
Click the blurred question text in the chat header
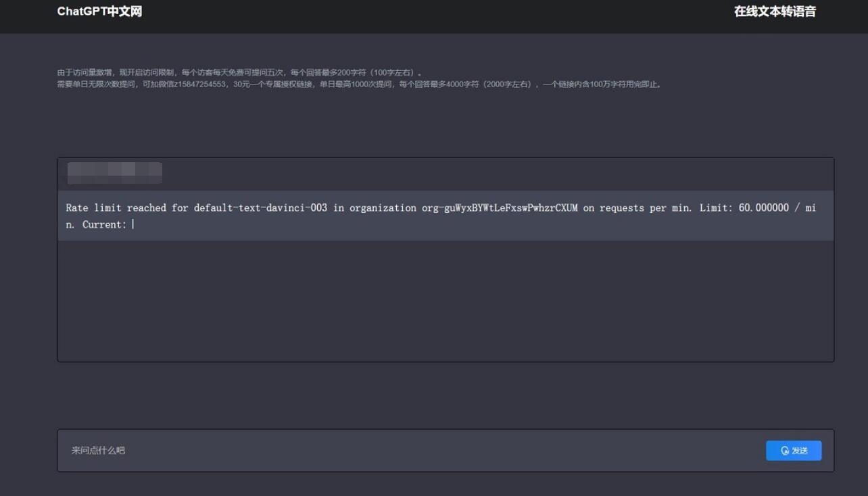[114, 173]
